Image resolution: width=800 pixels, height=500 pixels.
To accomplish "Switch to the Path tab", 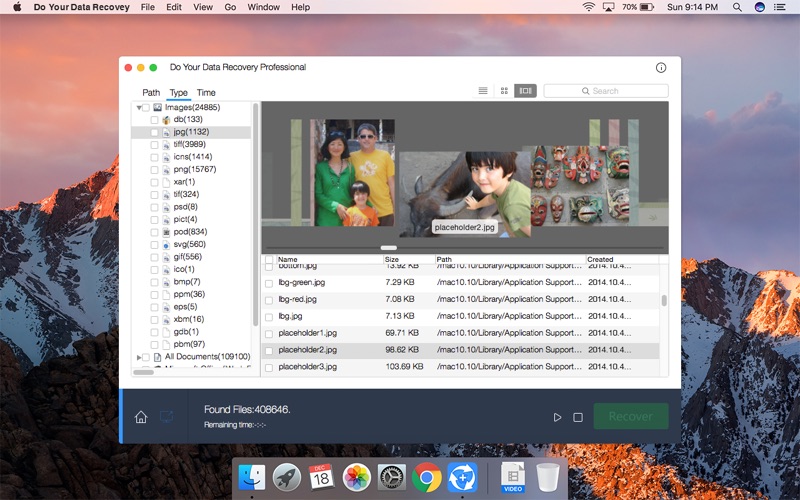I will pos(151,92).
